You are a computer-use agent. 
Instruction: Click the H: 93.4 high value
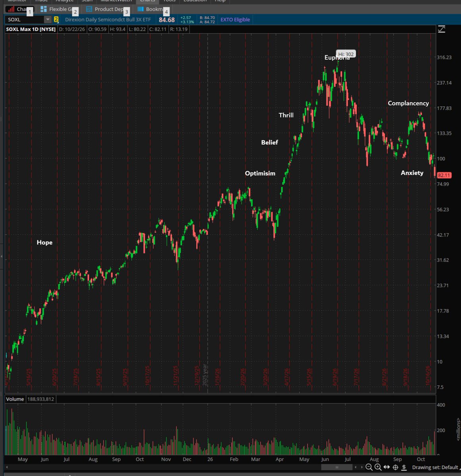pyautogui.click(x=118, y=29)
